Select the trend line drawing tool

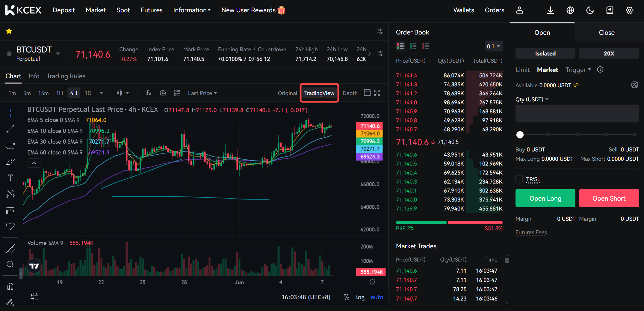[x=10, y=129]
